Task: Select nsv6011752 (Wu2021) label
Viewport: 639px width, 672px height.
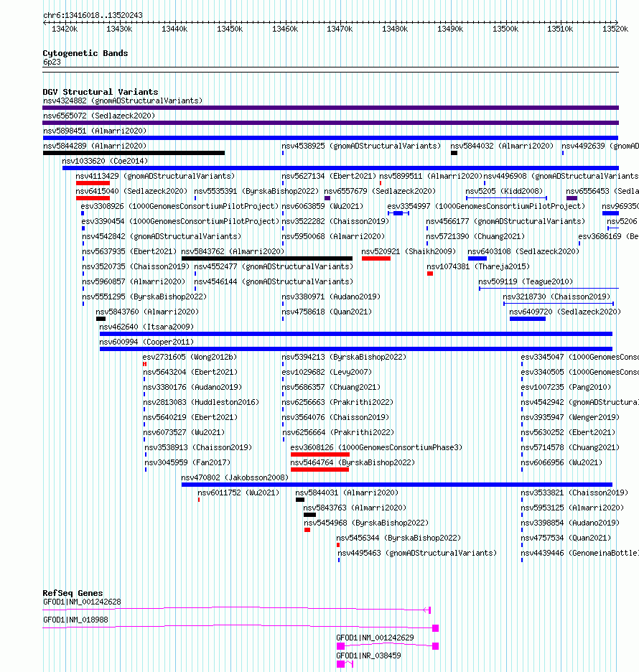Action: tap(238, 493)
